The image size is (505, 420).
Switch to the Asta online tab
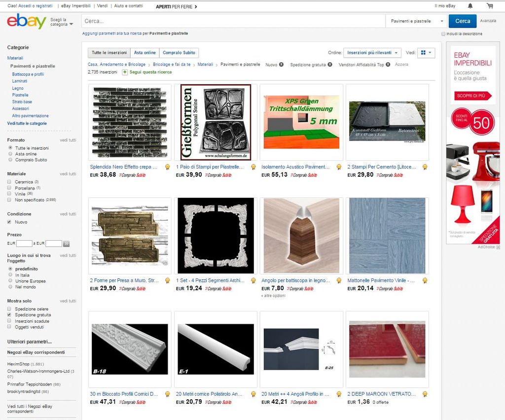(144, 53)
